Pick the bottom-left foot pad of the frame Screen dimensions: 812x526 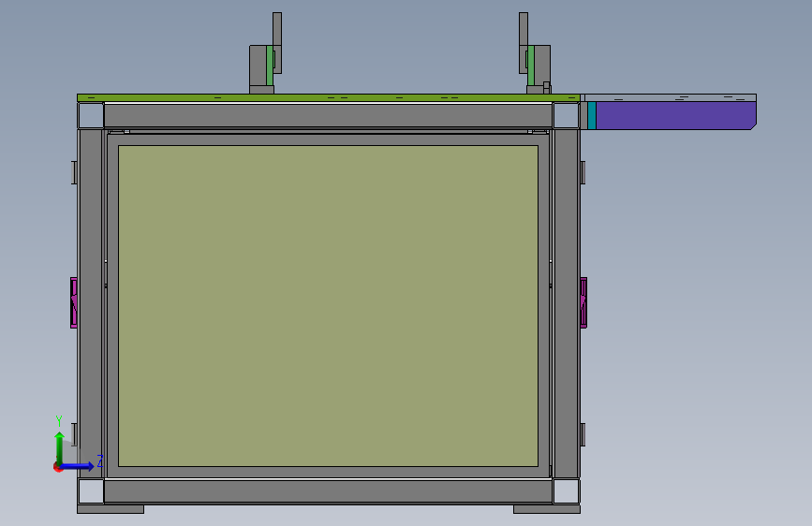(111, 509)
